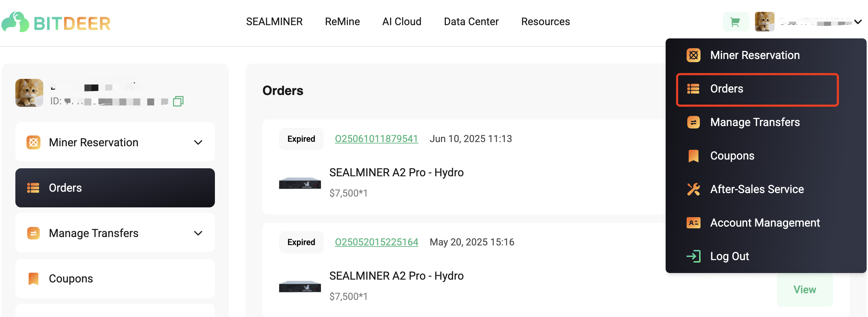Open SEALMINER in top navigation

pyautogui.click(x=274, y=22)
